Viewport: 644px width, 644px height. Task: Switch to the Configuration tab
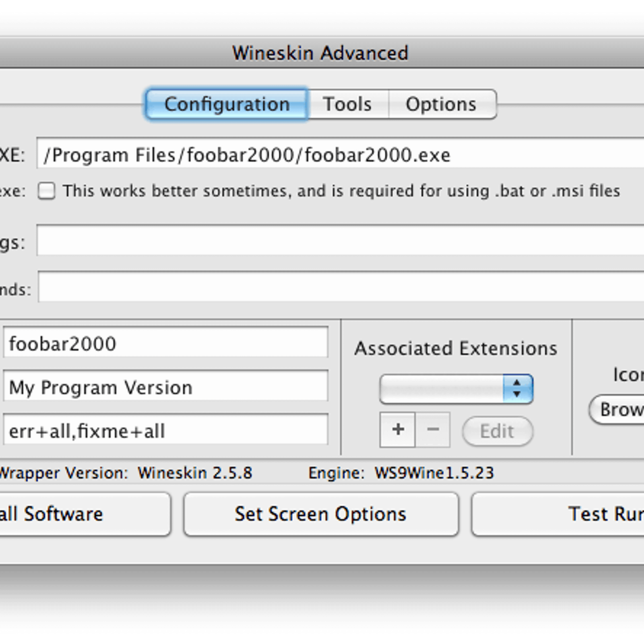[x=227, y=104]
